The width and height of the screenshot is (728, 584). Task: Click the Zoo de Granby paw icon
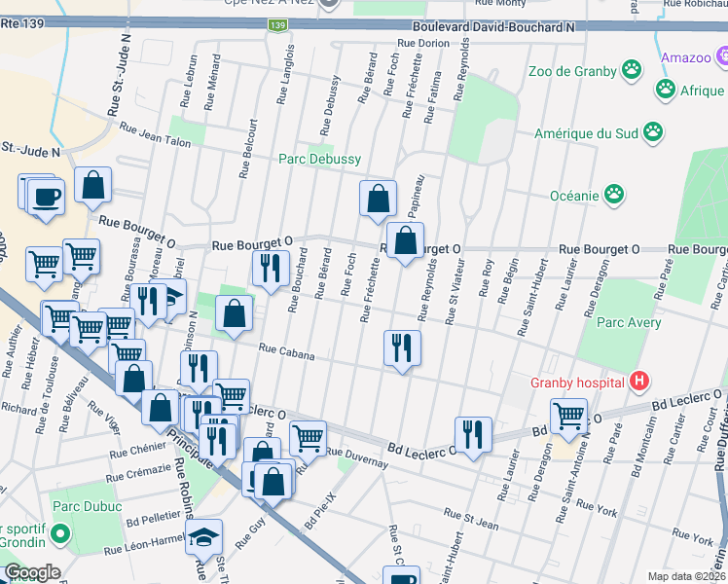[632, 70]
